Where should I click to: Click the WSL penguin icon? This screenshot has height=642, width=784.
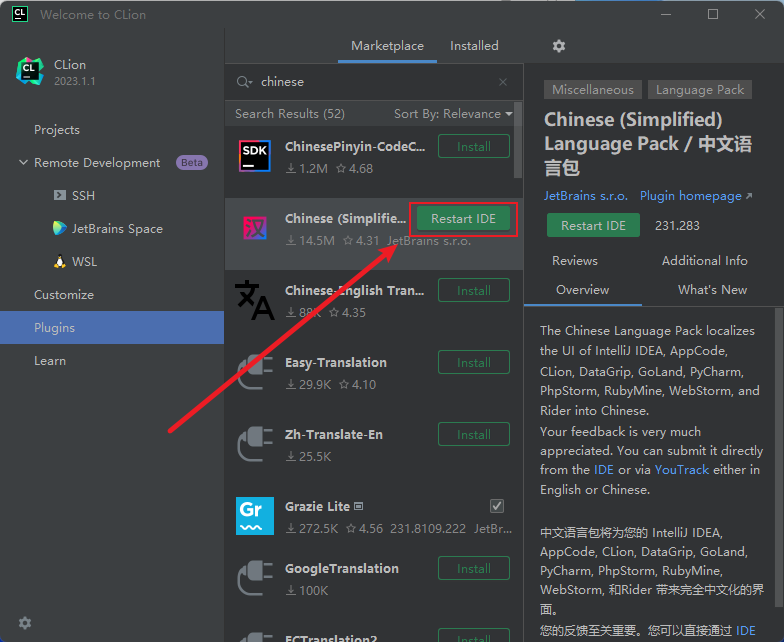click(x=60, y=261)
